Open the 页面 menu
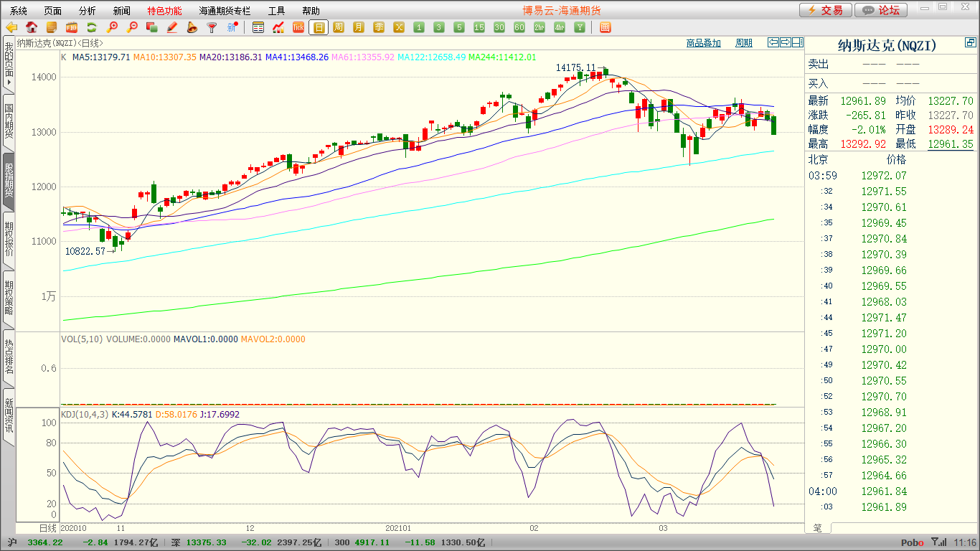The width and height of the screenshot is (980, 551). [53, 11]
